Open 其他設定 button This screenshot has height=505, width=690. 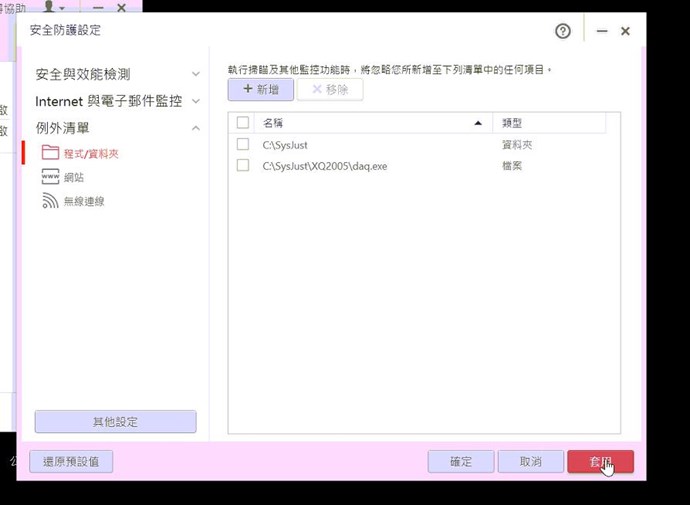pyautogui.click(x=115, y=422)
